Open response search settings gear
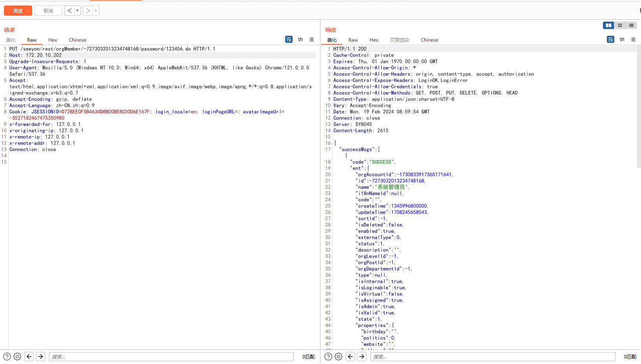Image resolution: width=641 pixels, height=364 pixels. coord(339,357)
